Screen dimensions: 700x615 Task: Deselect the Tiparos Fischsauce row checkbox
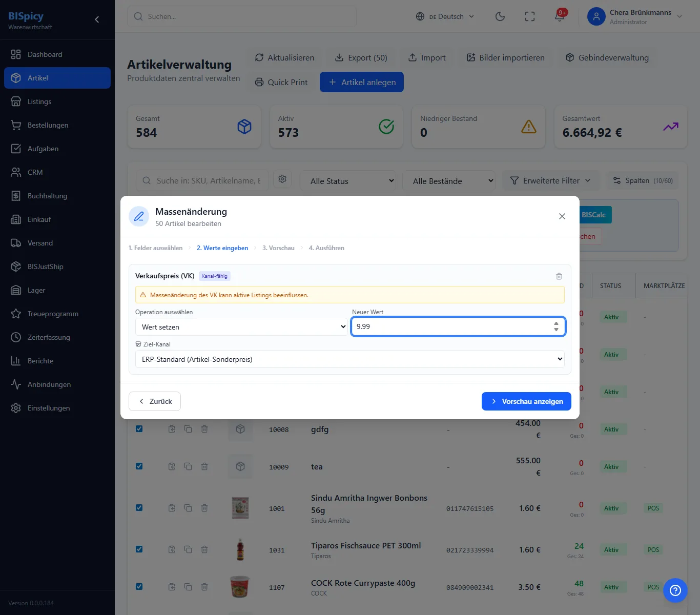[139, 549]
